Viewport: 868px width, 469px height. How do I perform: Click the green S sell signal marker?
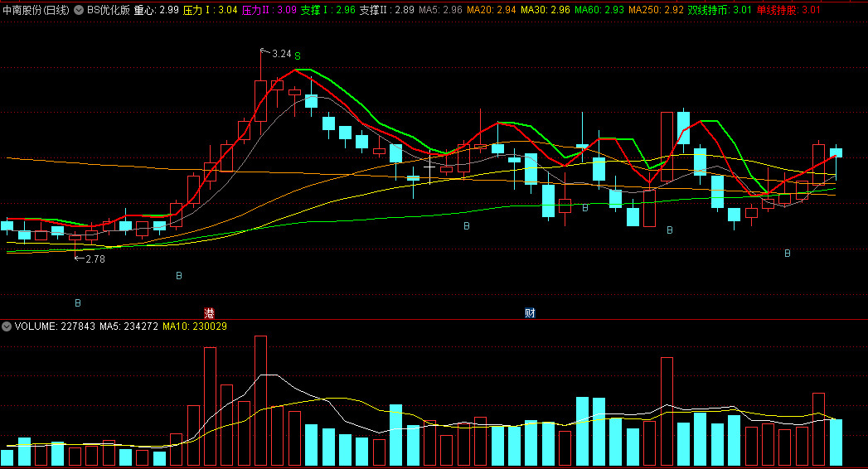pyautogui.click(x=298, y=56)
